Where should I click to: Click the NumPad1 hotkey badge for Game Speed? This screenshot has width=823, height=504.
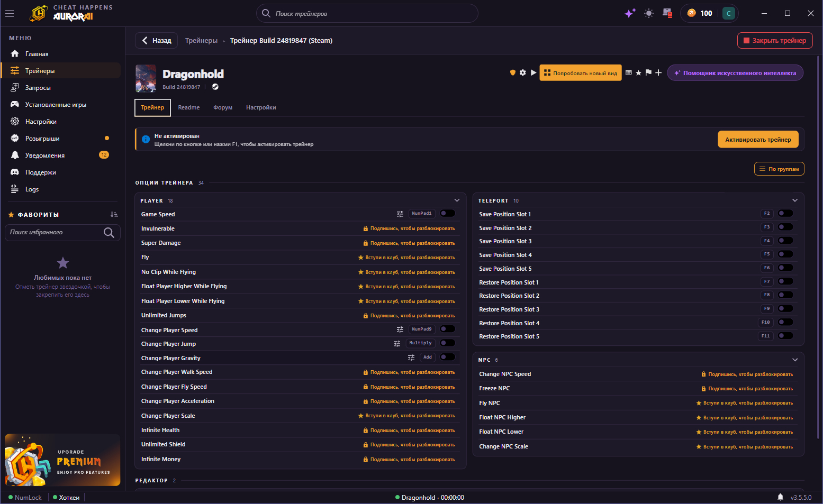coord(422,214)
